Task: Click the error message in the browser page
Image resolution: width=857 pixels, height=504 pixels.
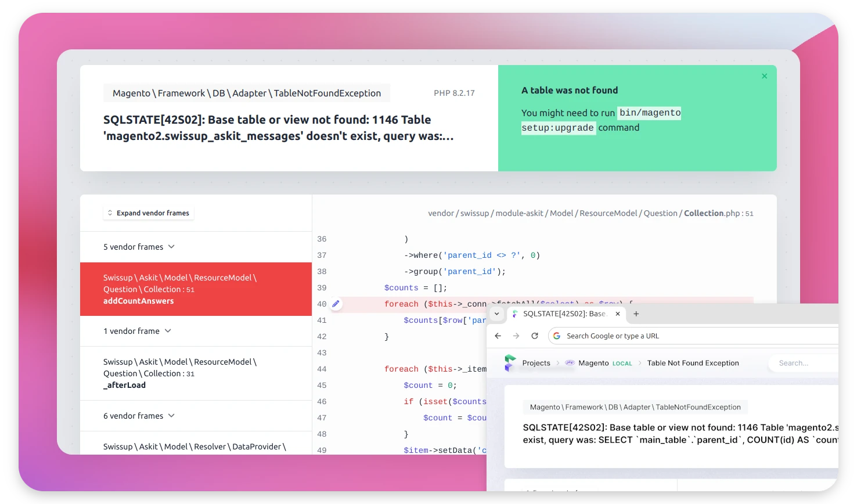Action: point(680,434)
